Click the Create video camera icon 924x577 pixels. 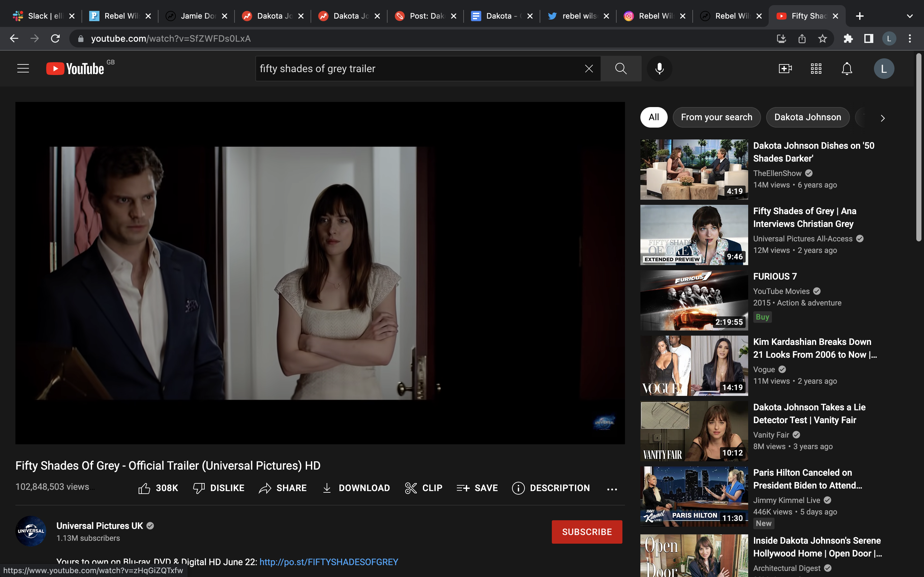pyautogui.click(x=785, y=69)
